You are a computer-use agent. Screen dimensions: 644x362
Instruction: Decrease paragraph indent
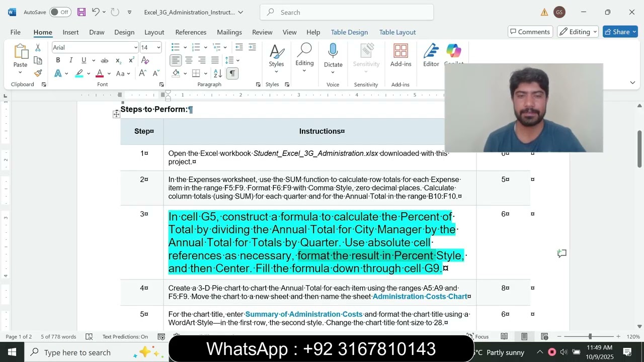pyautogui.click(x=239, y=47)
